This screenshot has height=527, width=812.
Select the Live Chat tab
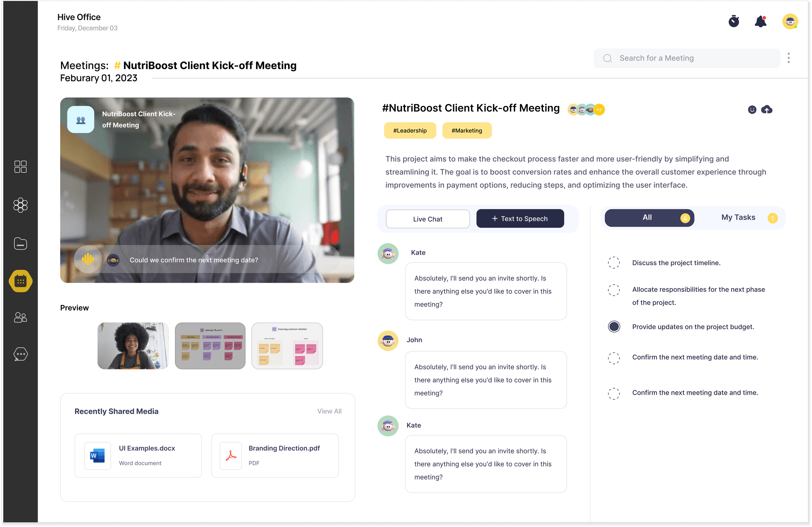(x=427, y=219)
